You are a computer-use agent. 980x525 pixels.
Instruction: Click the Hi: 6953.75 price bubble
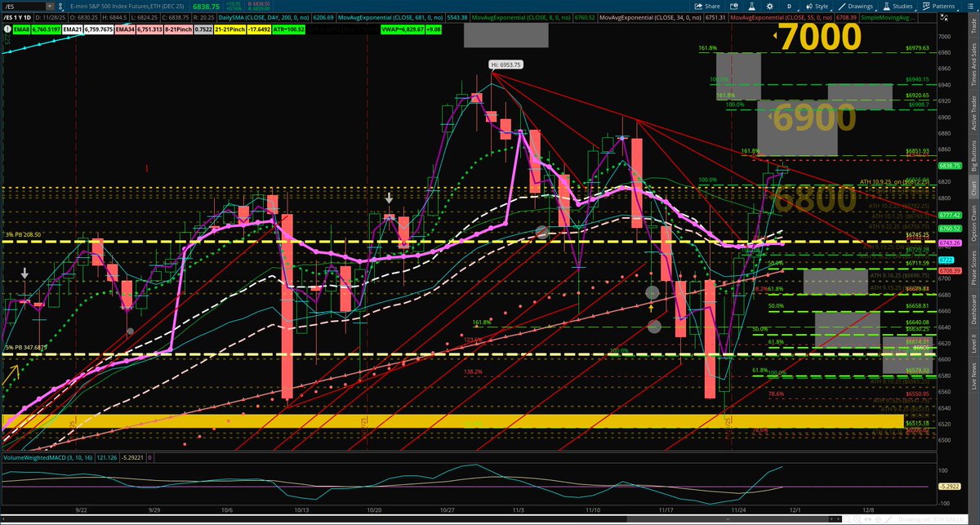click(506, 64)
